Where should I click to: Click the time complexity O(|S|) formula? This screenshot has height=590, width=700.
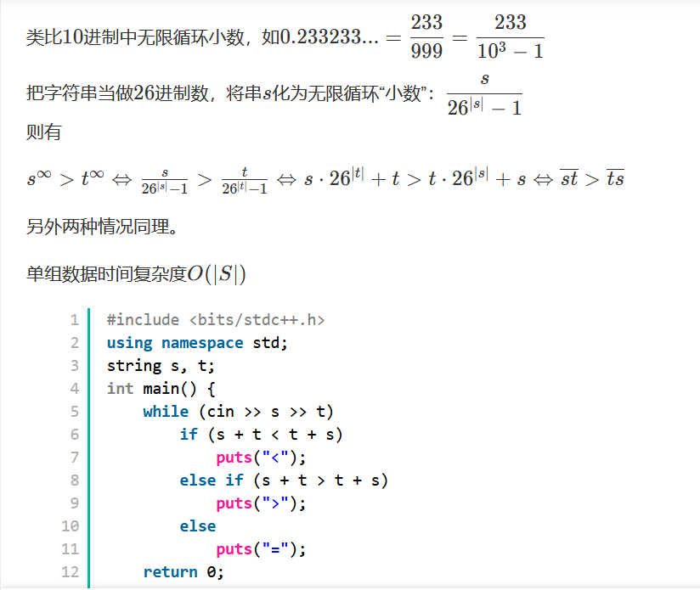click(216, 274)
